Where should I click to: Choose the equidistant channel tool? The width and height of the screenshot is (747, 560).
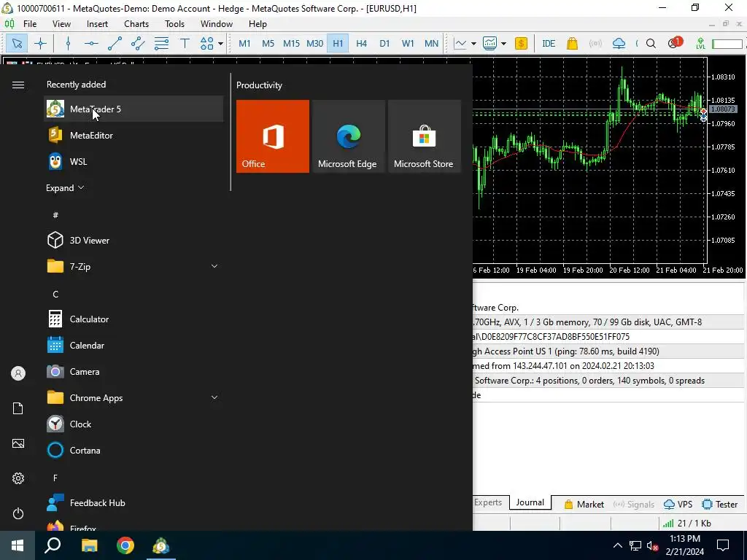click(x=138, y=43)
